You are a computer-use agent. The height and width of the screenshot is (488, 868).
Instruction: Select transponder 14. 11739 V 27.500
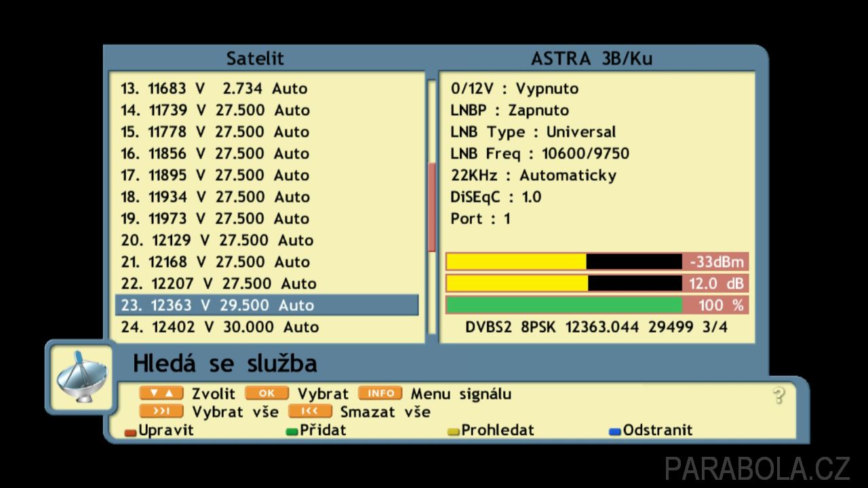pos(267,110)
